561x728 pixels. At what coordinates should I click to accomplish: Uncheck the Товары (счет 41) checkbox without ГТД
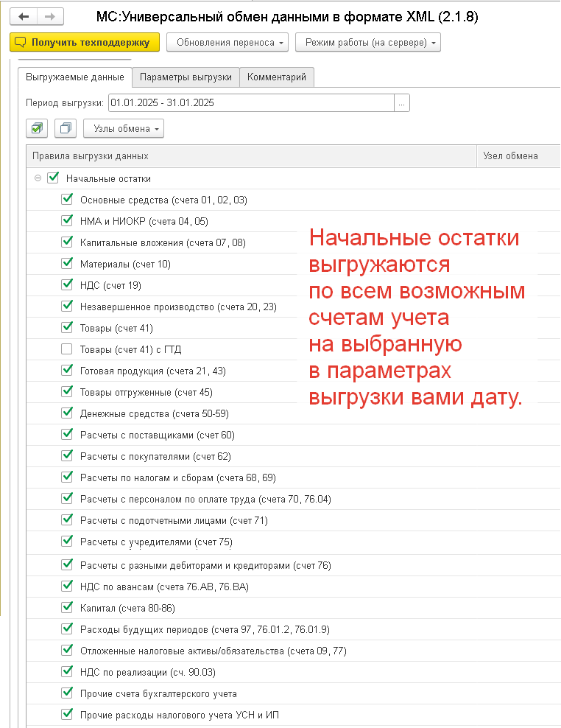(67, 327)
